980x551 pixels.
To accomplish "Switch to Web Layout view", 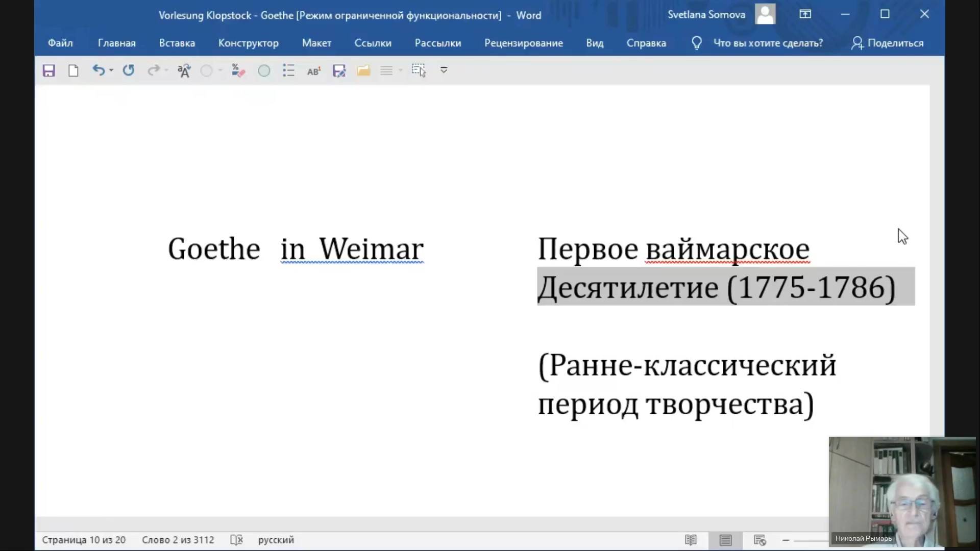I will [x=759, y=540].
